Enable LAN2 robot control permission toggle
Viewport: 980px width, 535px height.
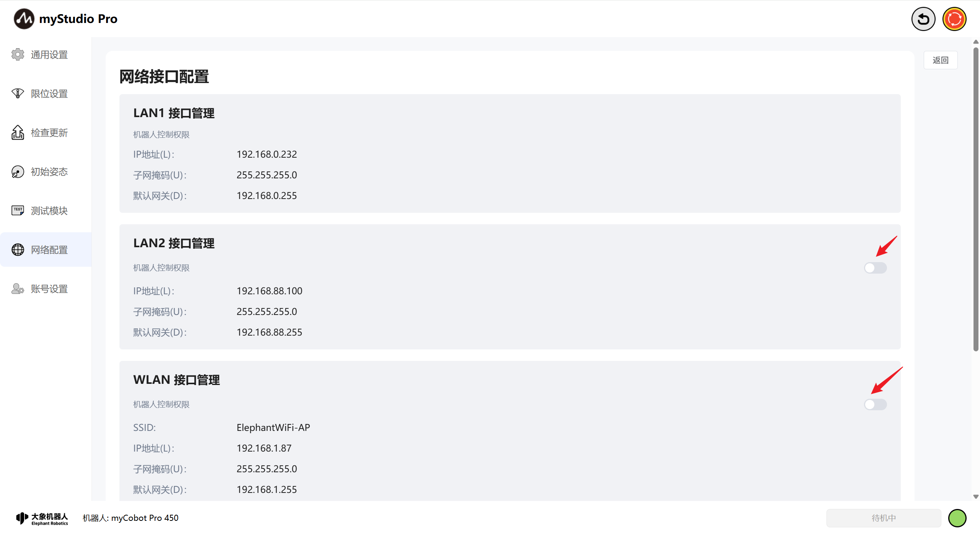coord(875,268)
